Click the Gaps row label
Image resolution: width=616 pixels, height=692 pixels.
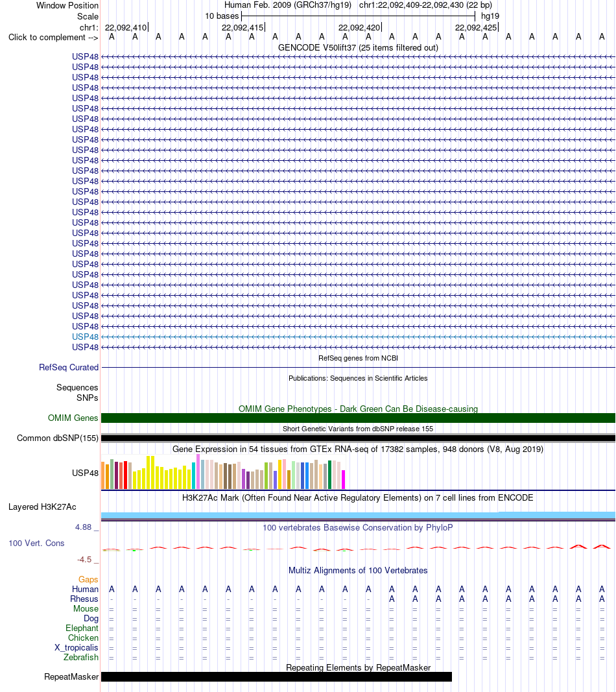(88, 579)
